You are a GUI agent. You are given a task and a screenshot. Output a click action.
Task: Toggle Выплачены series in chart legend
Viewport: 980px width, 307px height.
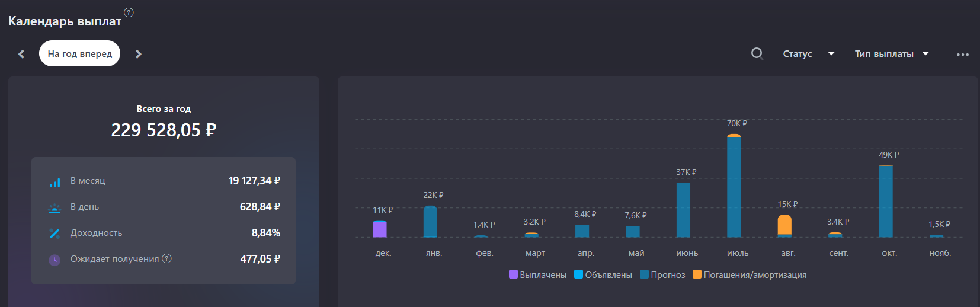(537, 275)
